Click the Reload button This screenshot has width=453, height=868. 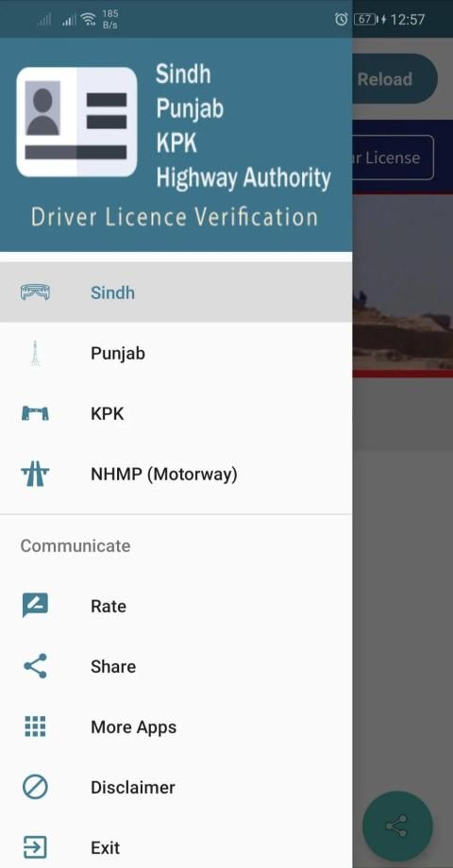[394, 78]
